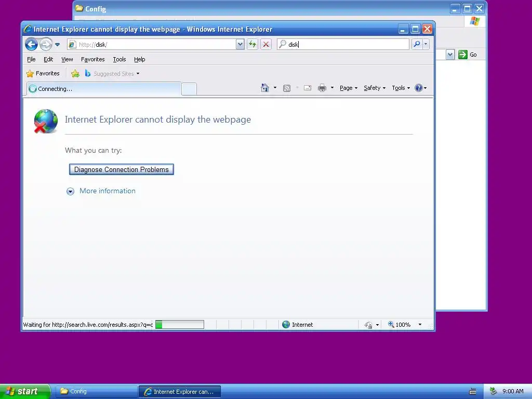
Task: Maximize the Config window
Action: coord(467,8)
